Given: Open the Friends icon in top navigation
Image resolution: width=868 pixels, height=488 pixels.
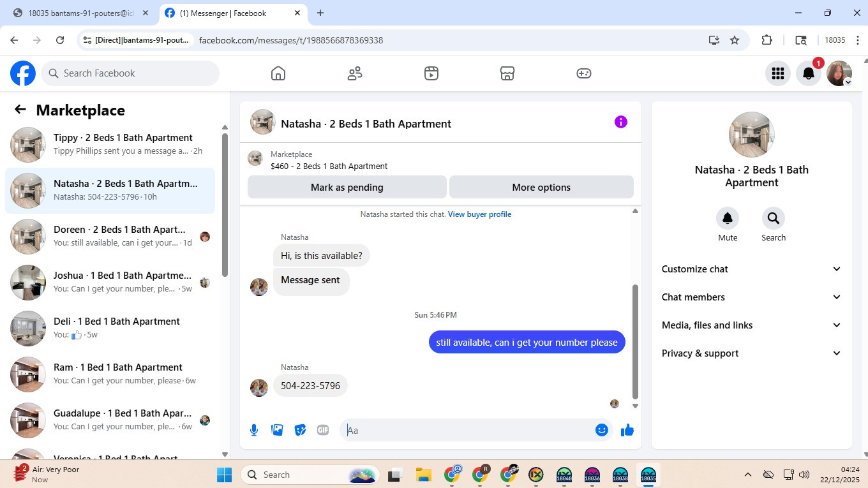Looking at the screenshot, I should tap(355, 73).
